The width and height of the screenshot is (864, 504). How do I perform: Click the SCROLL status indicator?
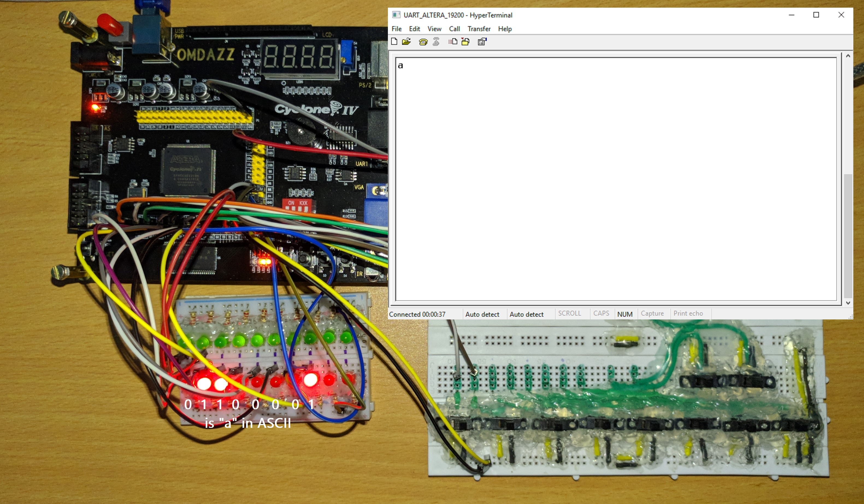click(x=570, y=313)
